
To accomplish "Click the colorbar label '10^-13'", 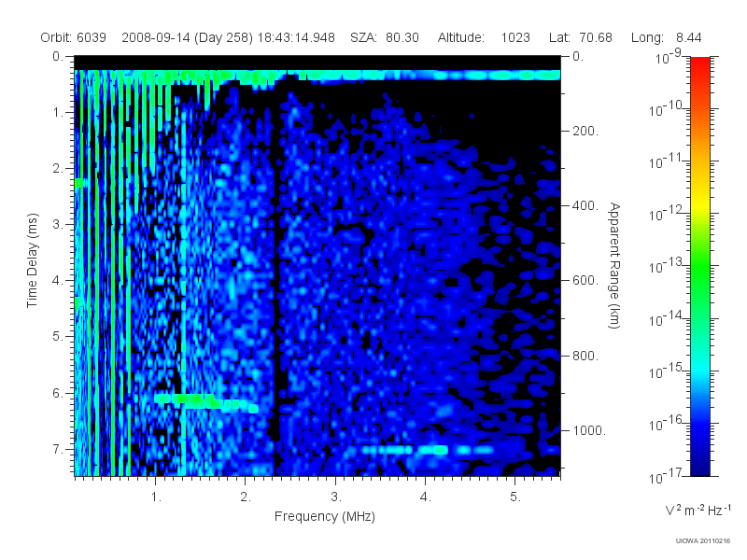I will (667, 266).
